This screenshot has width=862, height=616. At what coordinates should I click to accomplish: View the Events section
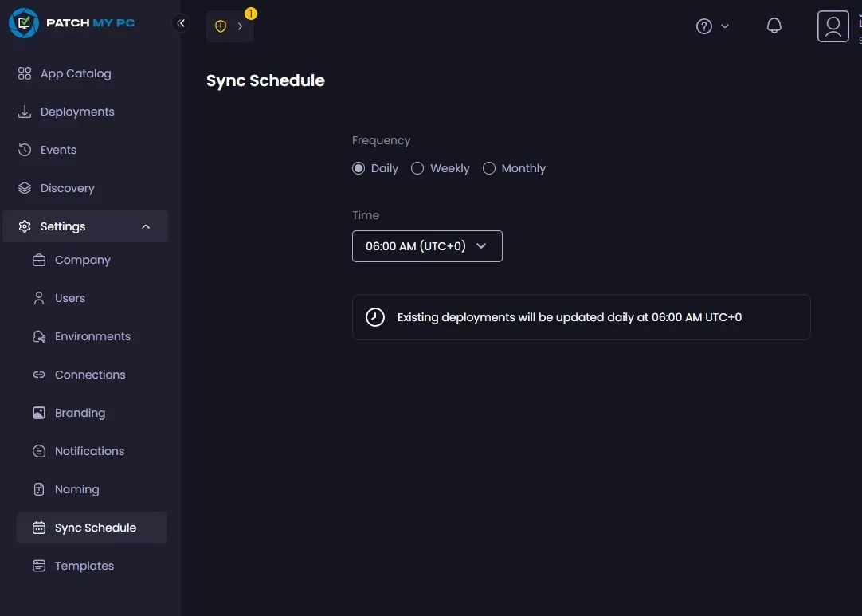(x=57, y=149)
